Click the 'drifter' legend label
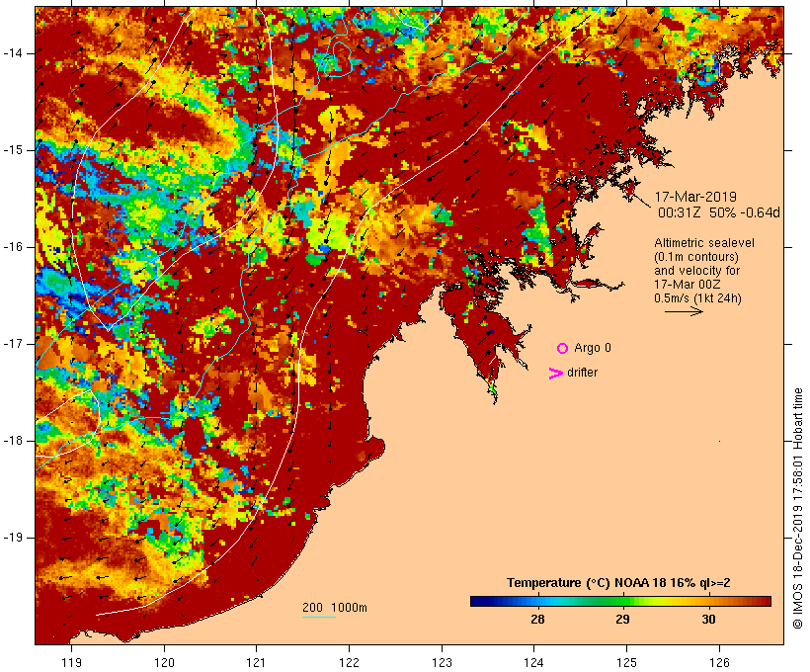The width and height of the screenshot is (810, 672). click(x=582, y=373)
